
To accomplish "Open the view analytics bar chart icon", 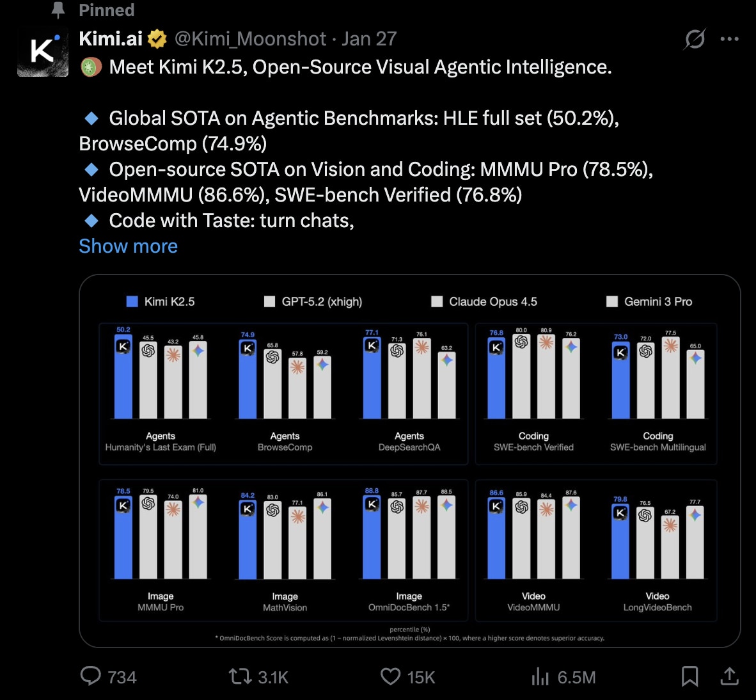I will (540, 676).
